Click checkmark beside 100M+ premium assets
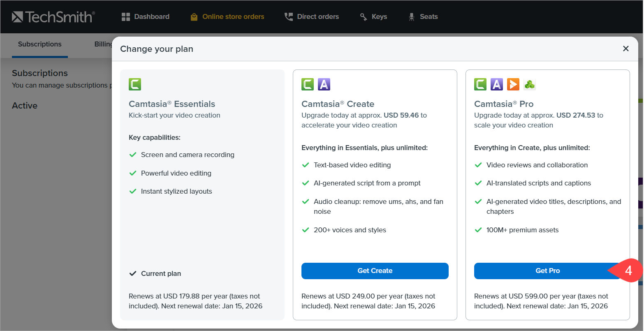The height and width of the screenshot is (331, 644). (478, 230)
